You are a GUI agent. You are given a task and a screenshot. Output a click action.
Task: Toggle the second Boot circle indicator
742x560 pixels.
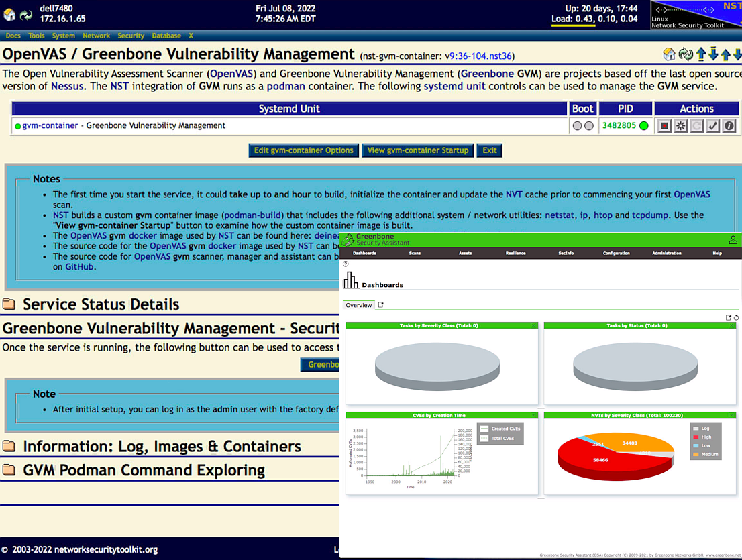588,126
